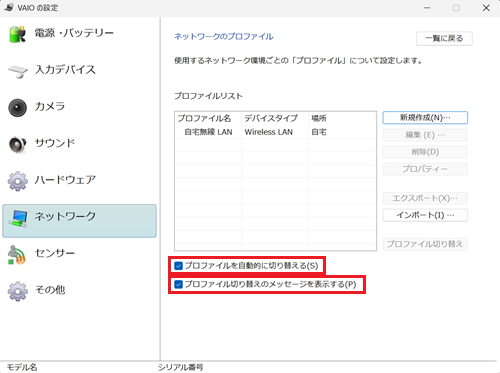Click the エクスポート(X) button
Viewport: 500px width, 373px height.
[425, 198]
